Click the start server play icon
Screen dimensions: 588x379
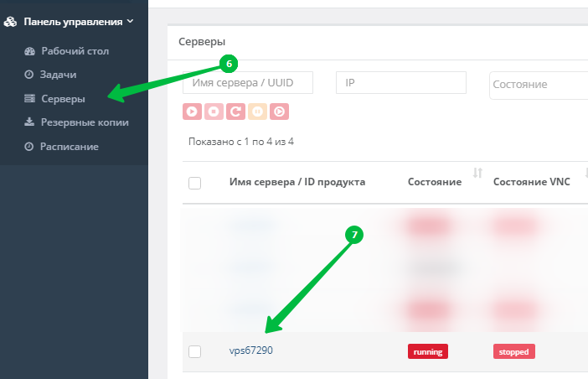192,112
